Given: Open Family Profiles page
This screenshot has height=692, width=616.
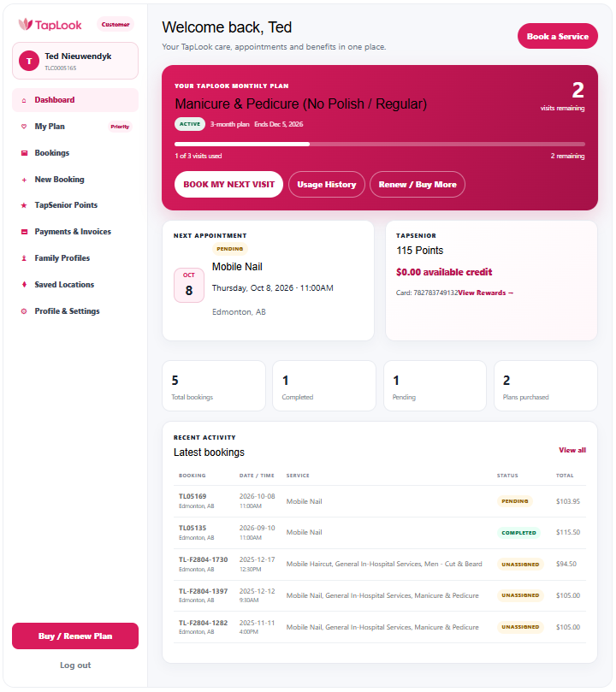Looking at the screenshot, I should click(x=75, y=258).
